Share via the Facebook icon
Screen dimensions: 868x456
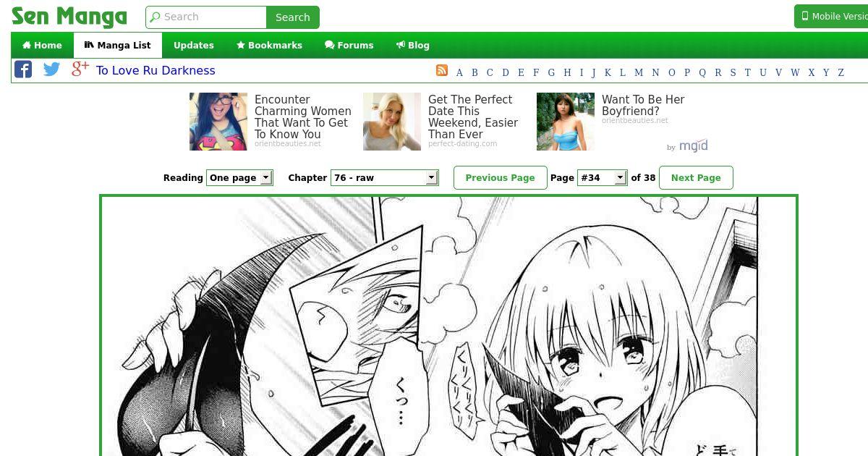coord(23,69)
